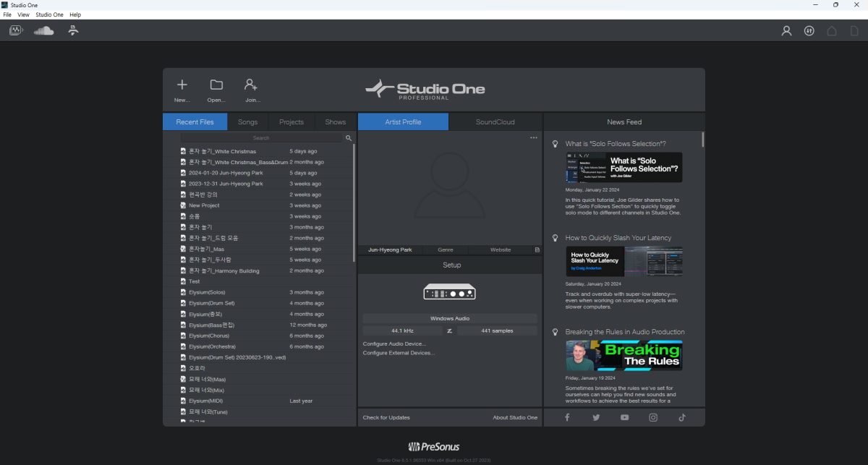Click the search magnifier icon
Viewport: 868px width, 465px height.
click(x=349, y=137)
